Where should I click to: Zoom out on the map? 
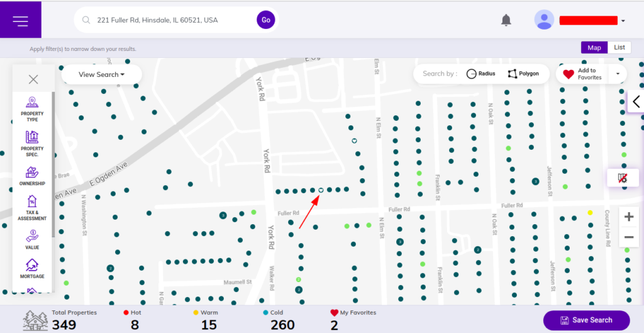629,237
